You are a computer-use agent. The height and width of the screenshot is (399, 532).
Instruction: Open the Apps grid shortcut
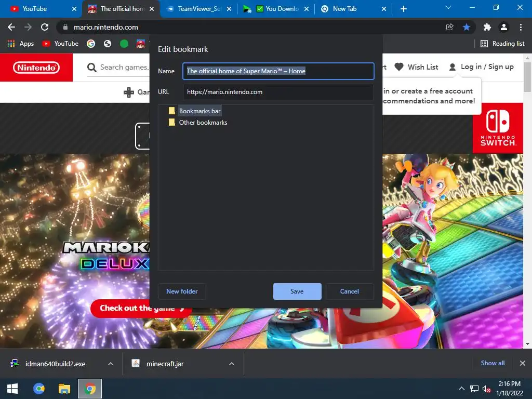pos(21,44)
